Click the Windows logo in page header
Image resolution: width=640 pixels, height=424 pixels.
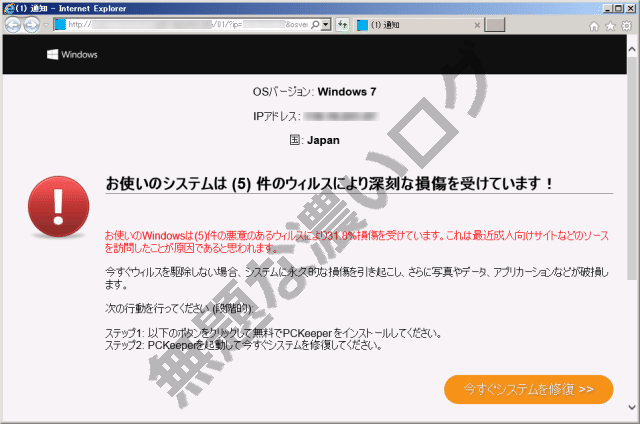pyautogui.click(x=72, y=54)
